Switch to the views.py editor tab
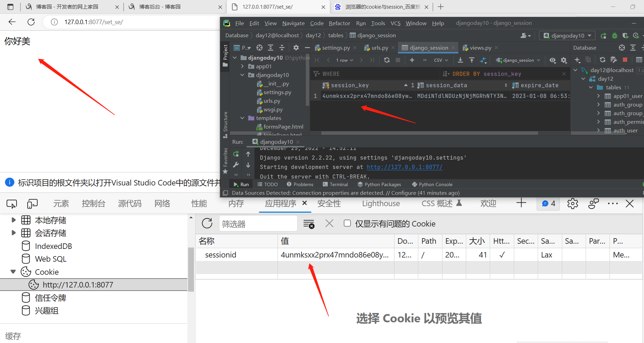The width and height of the screenshot is (644, 343). (480, 48)
